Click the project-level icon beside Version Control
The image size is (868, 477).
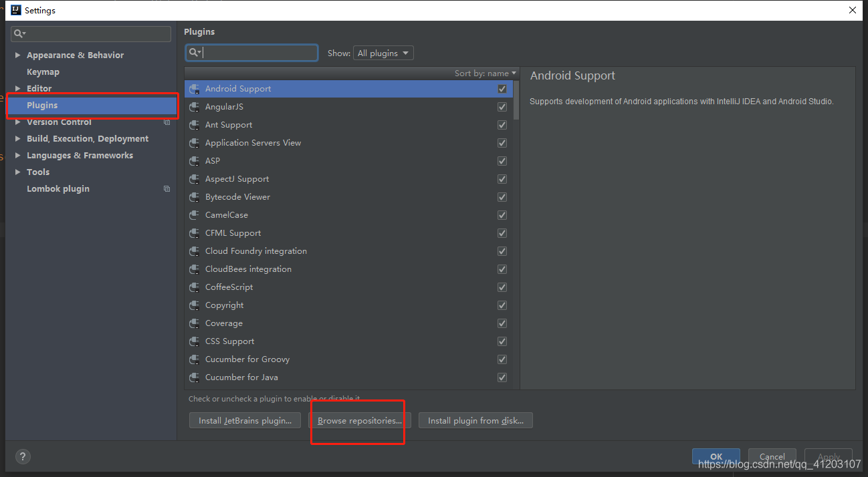[167, 122]
